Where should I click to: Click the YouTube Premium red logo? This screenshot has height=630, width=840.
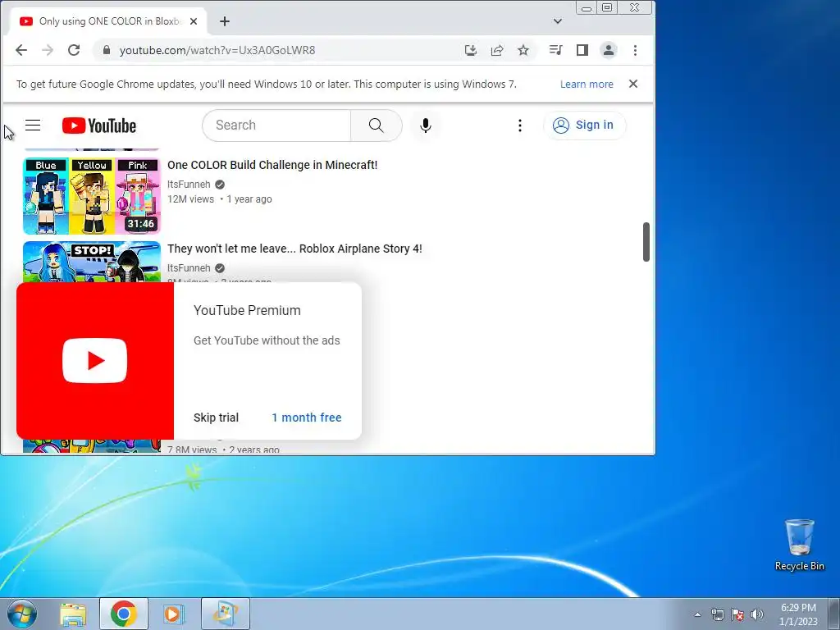95,361
